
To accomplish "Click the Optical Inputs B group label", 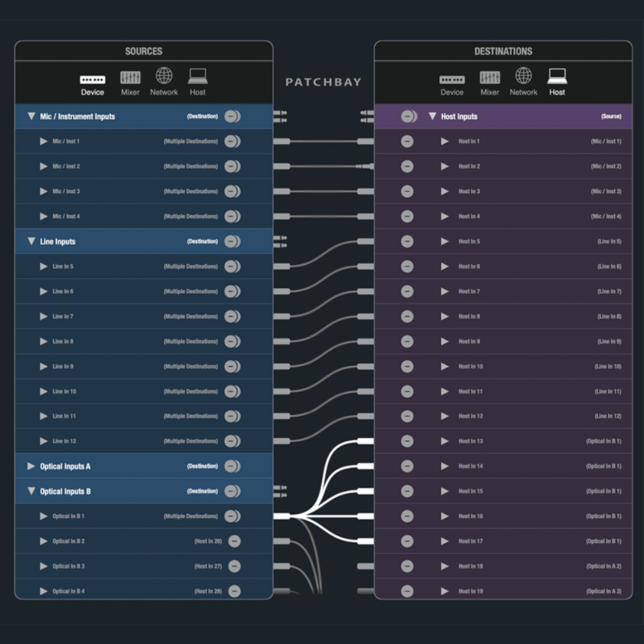I will tap(65, 492).
